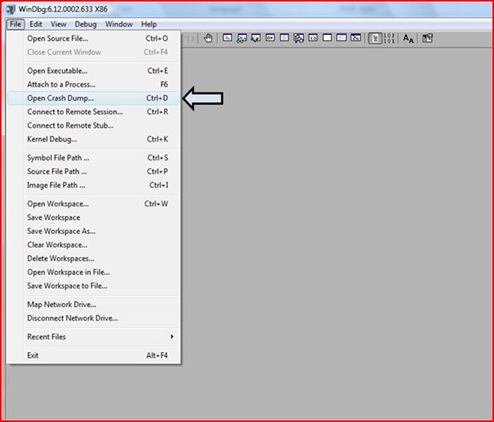Image resolution: width=494 pixels, height=422 pixels.
Task: Choose Connect to Remote Stub...
Action: [x=93, y=125]
